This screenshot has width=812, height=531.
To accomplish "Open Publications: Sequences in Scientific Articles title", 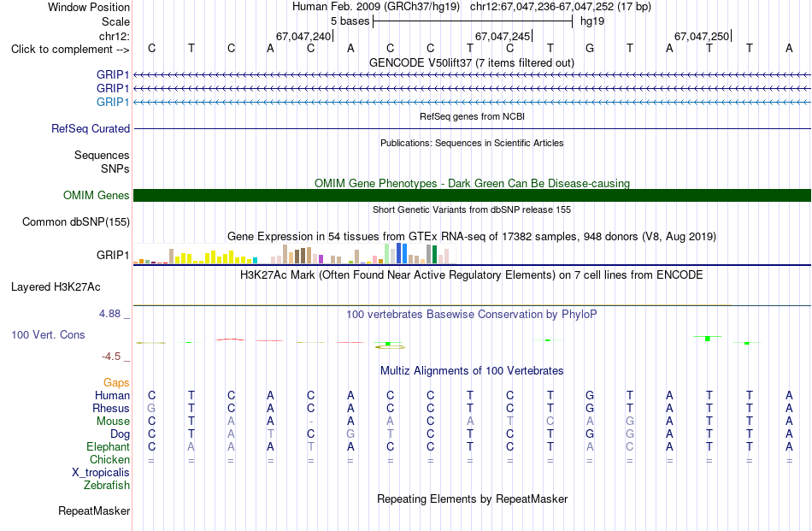I will click(472, 143).
